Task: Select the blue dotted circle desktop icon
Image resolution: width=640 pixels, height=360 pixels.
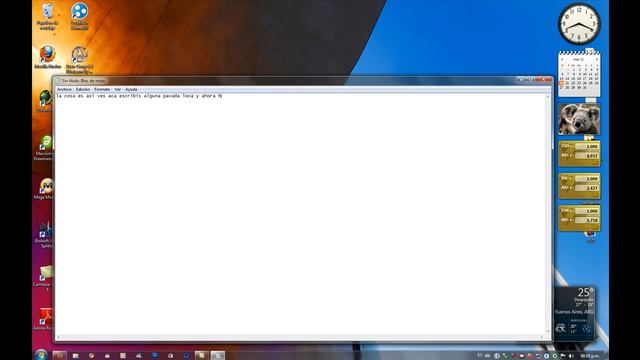Action: pos(79,16)
